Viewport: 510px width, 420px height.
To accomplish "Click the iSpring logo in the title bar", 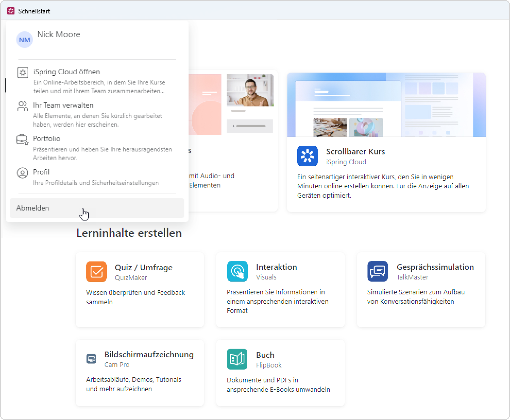I will (11, 11).
